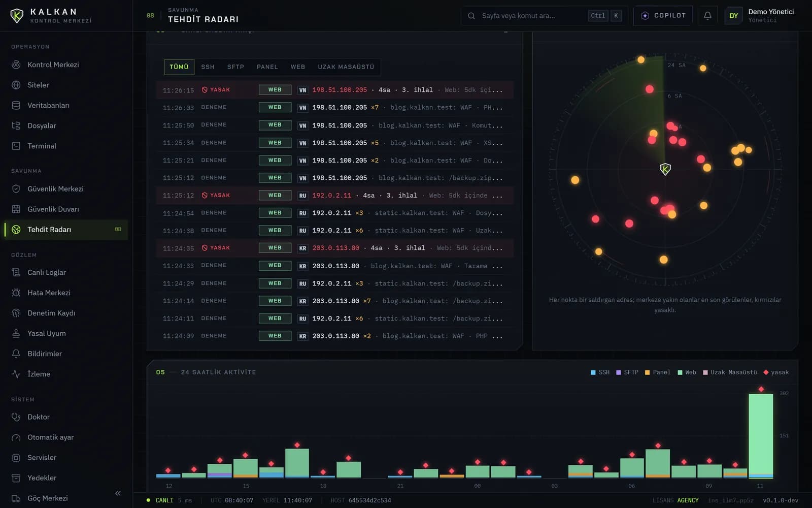Launch the Terminal icon in sidebar
This screenshot has height=508, width=812.
(16, 146)
